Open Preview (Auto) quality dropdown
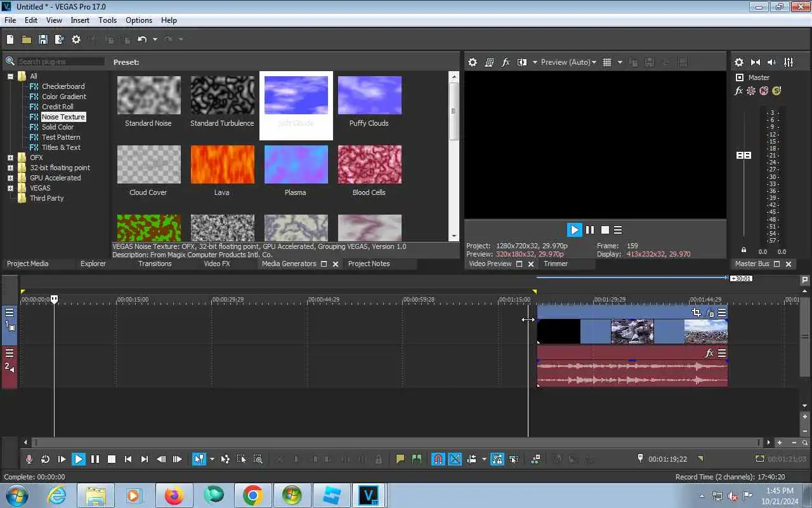Screen dimensions: 812x508 (568, 62)
